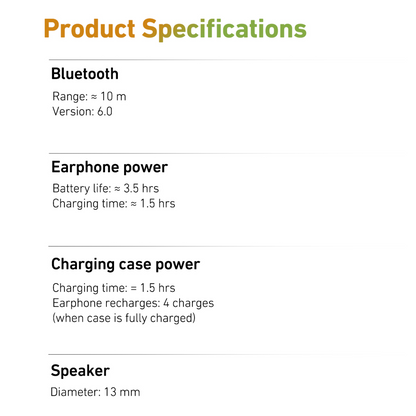Viewport: 416px width, 416px height.
Task: Click the (when case is fully charged) note
Action: [x=124, y=318]
